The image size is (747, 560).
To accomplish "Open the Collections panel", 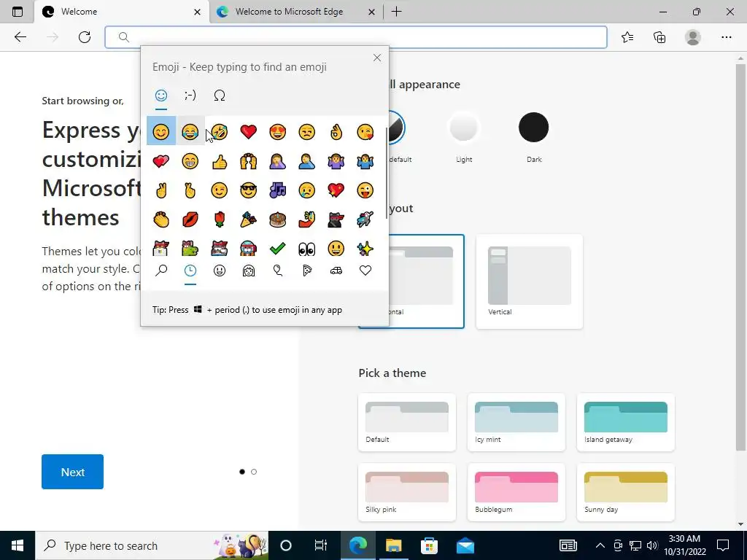I will point(659,37).
